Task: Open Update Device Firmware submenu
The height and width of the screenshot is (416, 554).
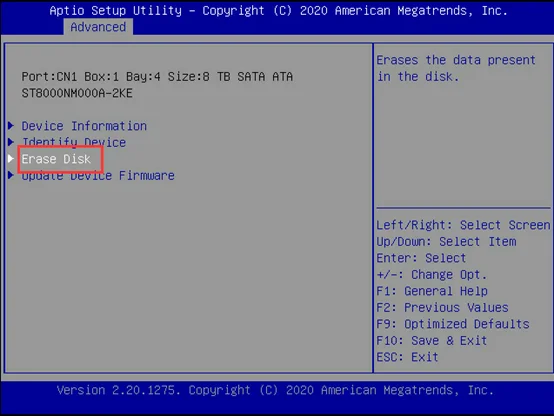Action: pos(98,176)
